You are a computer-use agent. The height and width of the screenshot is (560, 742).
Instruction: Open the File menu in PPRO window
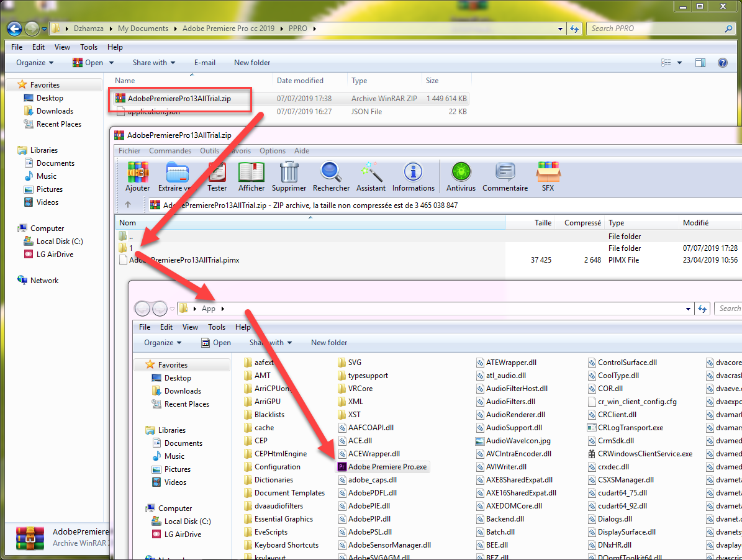point(17,47)
